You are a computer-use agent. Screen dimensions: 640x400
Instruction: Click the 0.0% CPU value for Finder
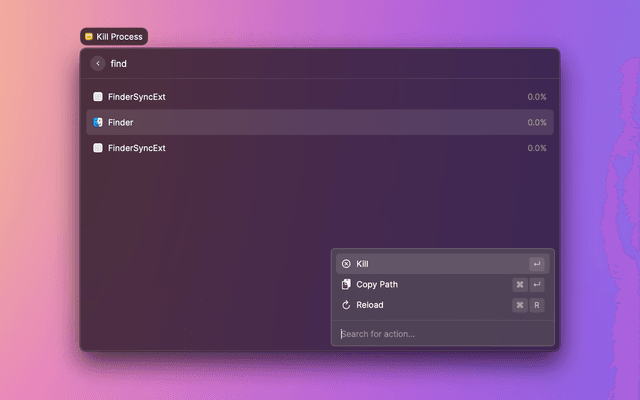[x=537, y=122]
